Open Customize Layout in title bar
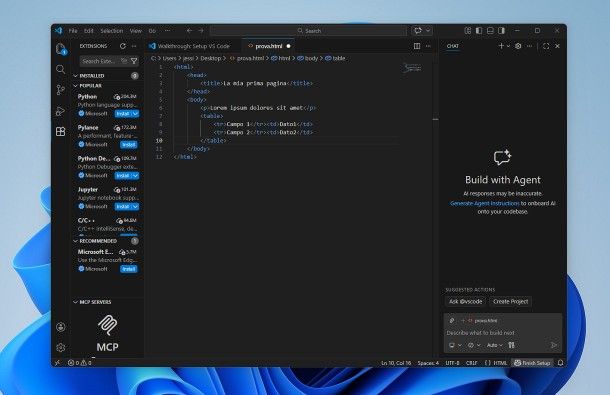 [468, 30]
